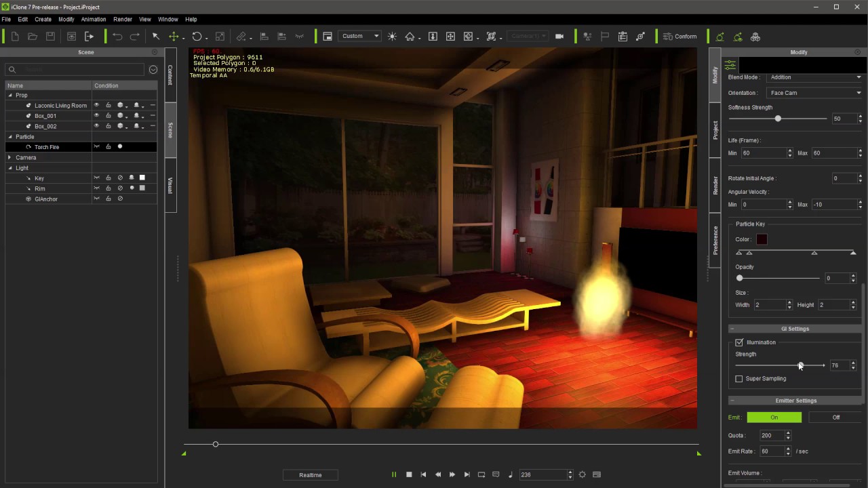Click the magnifier icon in Scene search
Viewport: 868px width, 488px height.
pos(12,70)
